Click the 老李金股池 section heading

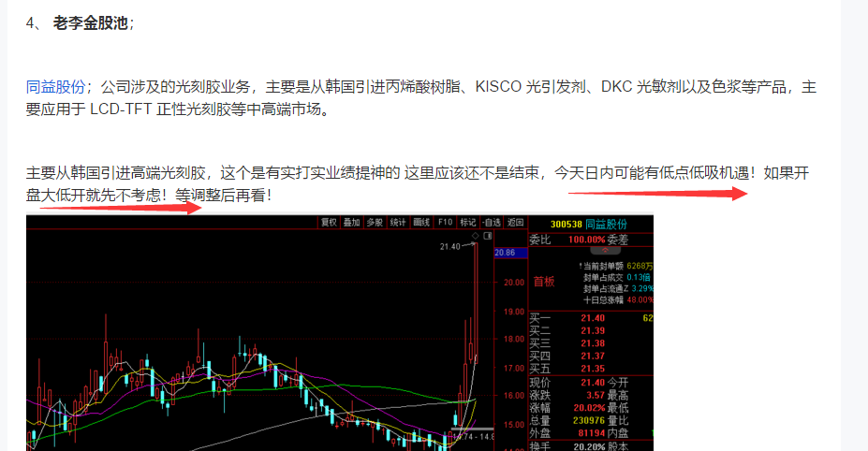coord(90,23)
